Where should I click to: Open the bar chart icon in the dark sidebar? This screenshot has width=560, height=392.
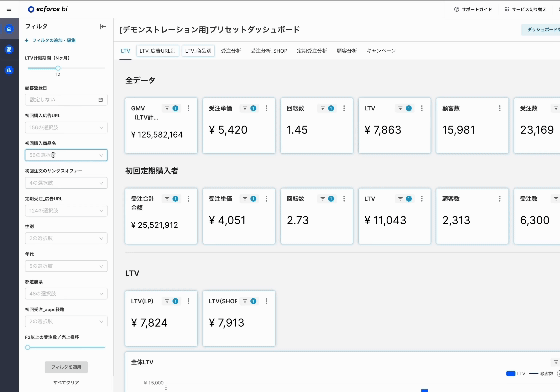point(9,70)
